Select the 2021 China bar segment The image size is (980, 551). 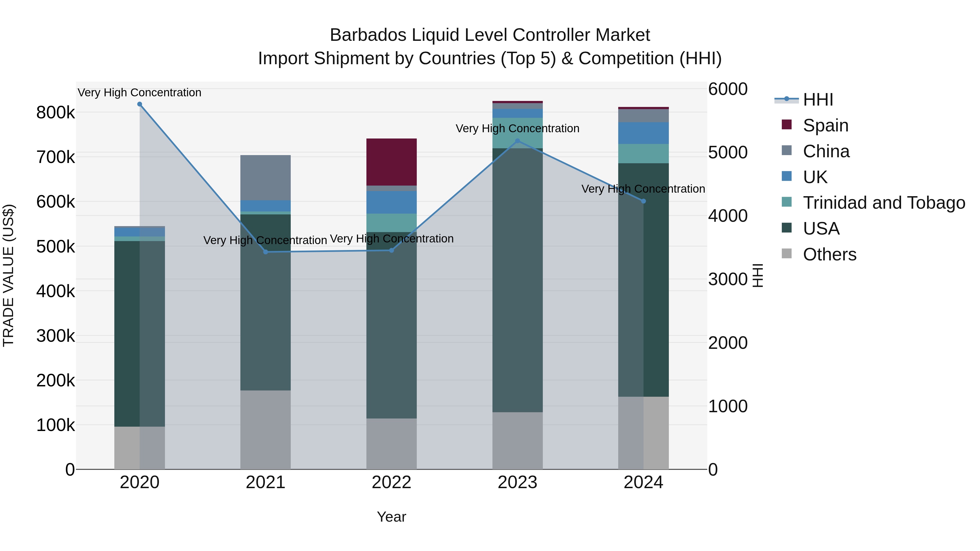265,178
